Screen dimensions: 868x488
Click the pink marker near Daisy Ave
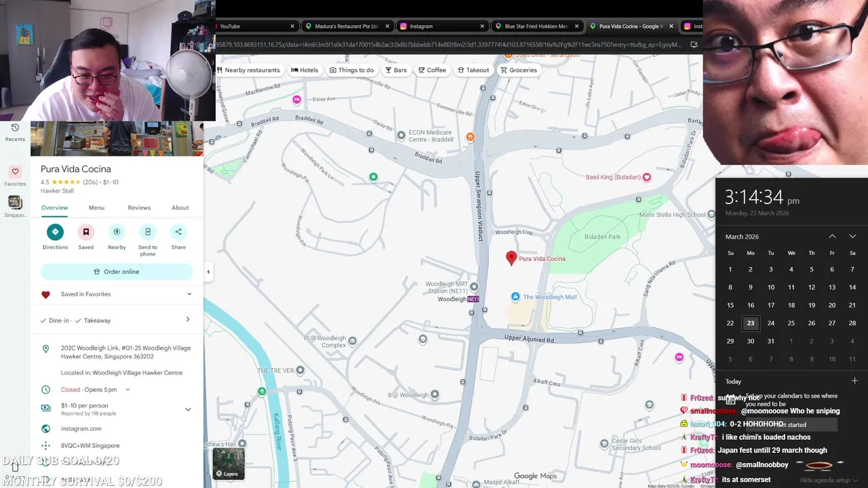click(296, 100)
